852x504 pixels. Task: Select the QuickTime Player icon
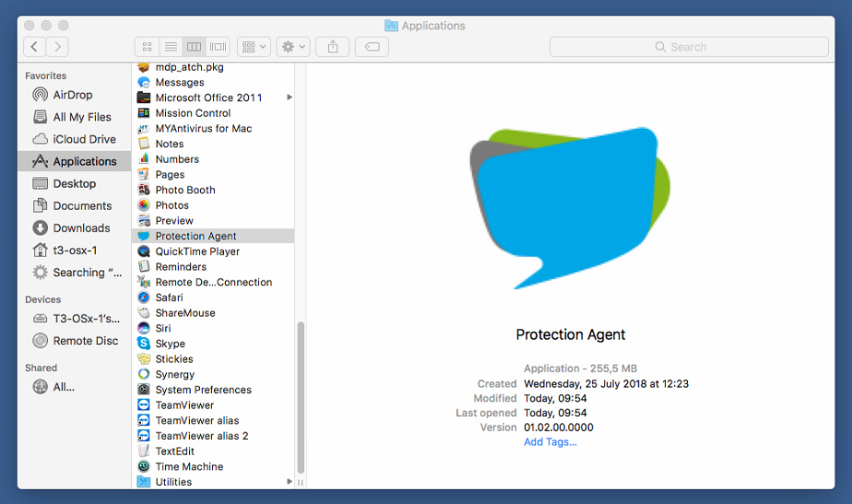tap(144, 252)
